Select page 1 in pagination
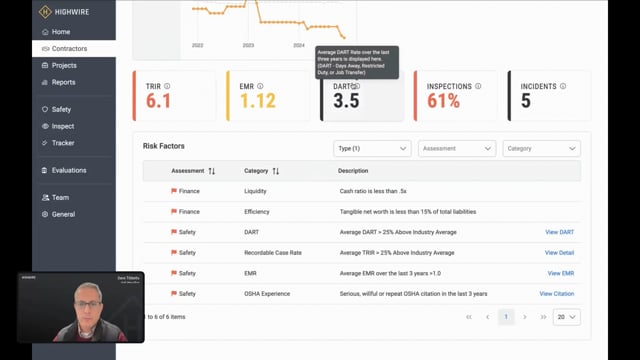The width and height of the screenshot is (640, 360). pos(506,317)
